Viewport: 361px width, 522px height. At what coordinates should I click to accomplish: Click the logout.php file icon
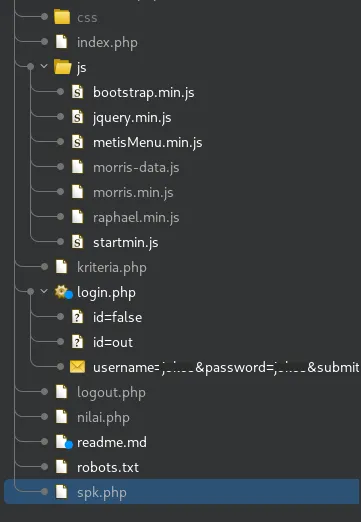pyautogui.click(x=61, y=392)
